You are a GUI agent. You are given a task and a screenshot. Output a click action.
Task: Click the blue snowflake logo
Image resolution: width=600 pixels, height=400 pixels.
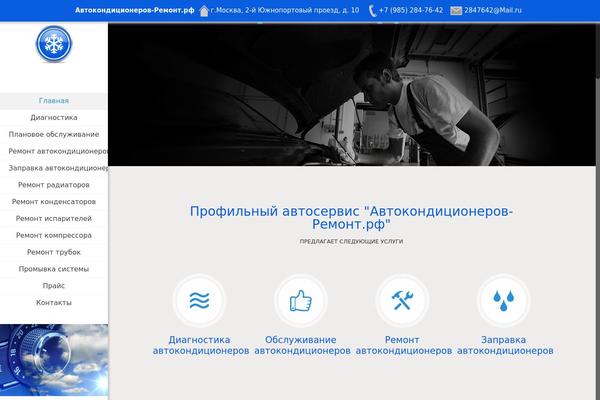54,44
